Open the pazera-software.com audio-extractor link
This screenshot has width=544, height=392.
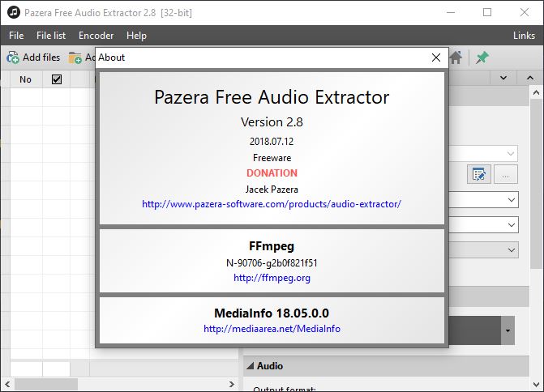272,204
